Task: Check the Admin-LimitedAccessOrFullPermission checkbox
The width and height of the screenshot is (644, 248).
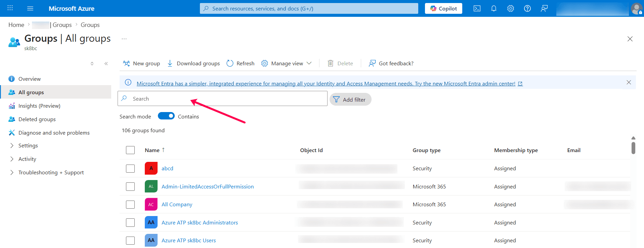Action: tap(130, 186)
